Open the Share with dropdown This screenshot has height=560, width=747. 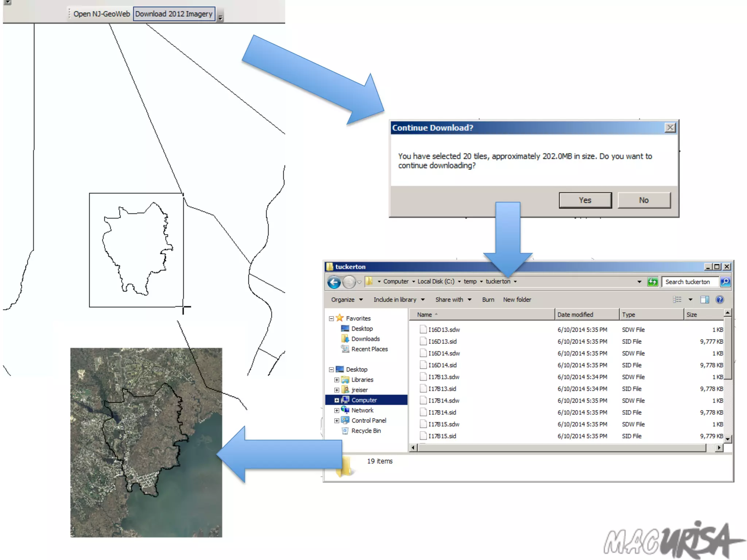tap(453, 300)
